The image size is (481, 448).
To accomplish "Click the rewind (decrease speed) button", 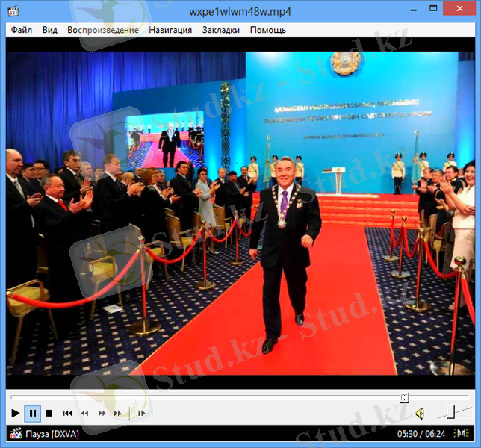I will 85,413.
